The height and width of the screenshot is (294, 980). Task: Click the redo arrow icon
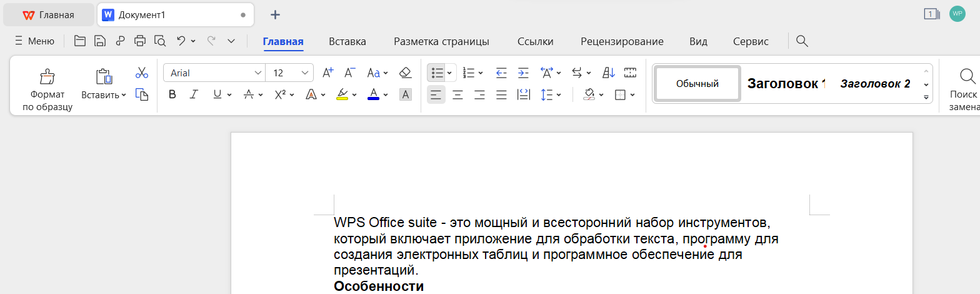pos(211,41)
